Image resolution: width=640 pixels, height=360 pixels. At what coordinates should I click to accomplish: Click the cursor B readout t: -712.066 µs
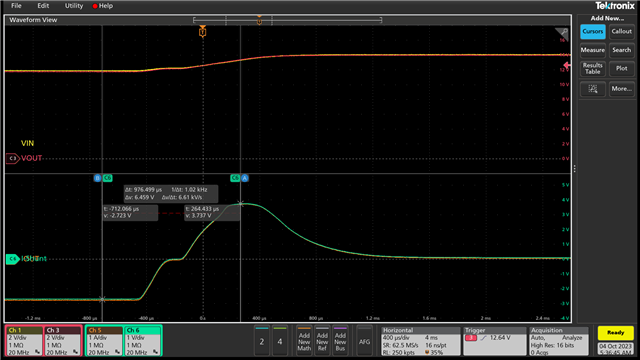[130, 212]
